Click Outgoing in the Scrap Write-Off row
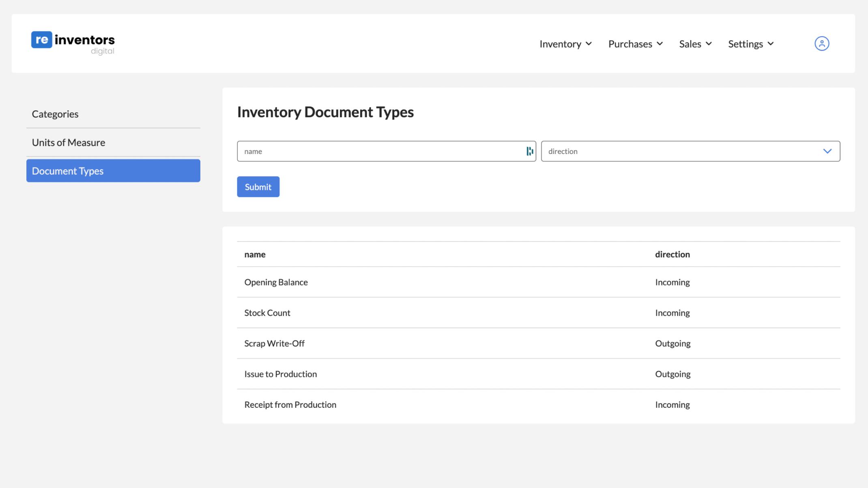The width and height of the screenshot is (868, 488). point(672,343)
